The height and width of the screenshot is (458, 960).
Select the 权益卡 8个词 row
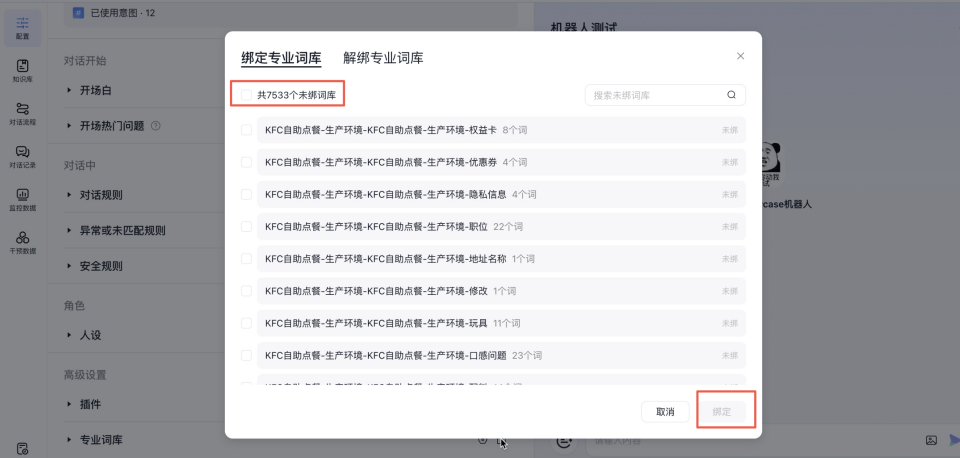click(501, 130)
